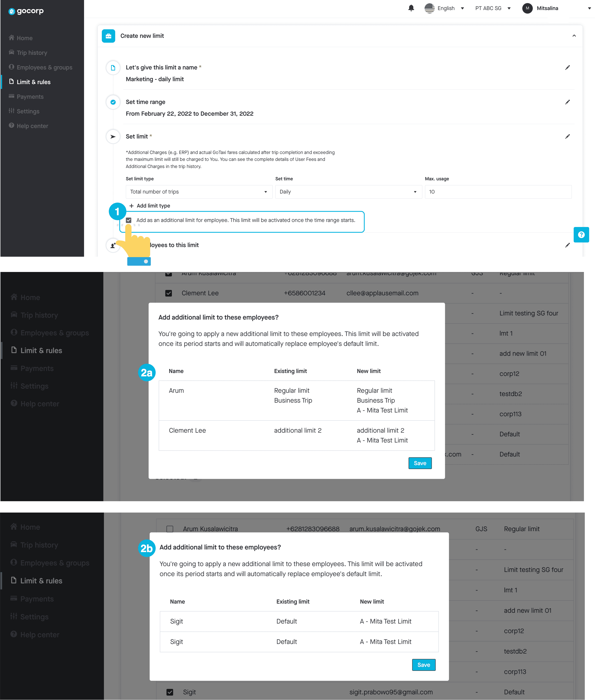Expand the Add limit type option
Viewport: 595px width, 700px height.
149,206
